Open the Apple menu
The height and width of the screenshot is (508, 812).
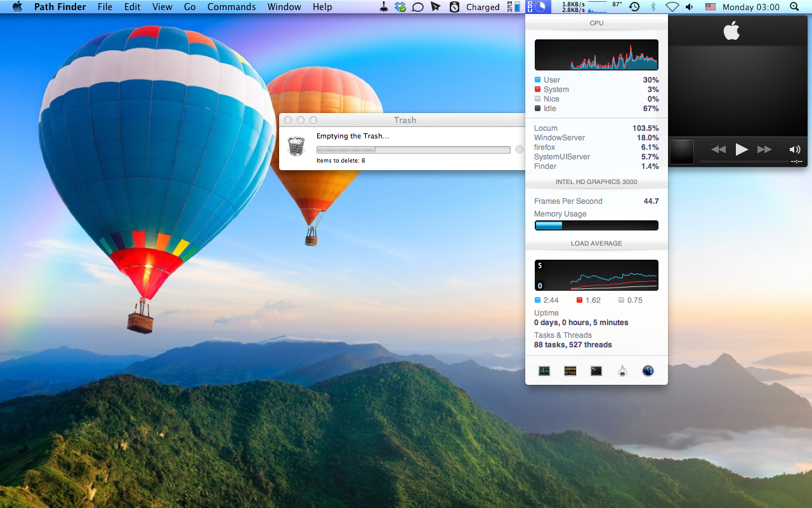17,7
